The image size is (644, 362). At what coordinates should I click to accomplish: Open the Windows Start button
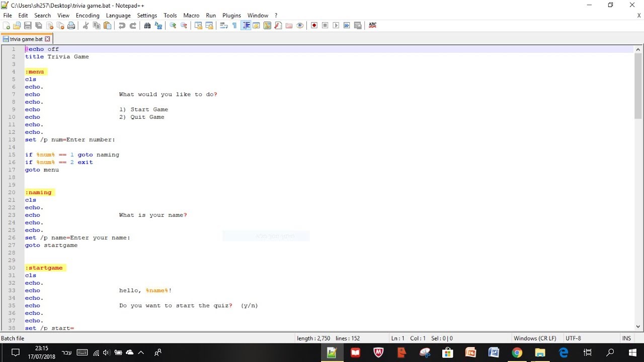632,352
